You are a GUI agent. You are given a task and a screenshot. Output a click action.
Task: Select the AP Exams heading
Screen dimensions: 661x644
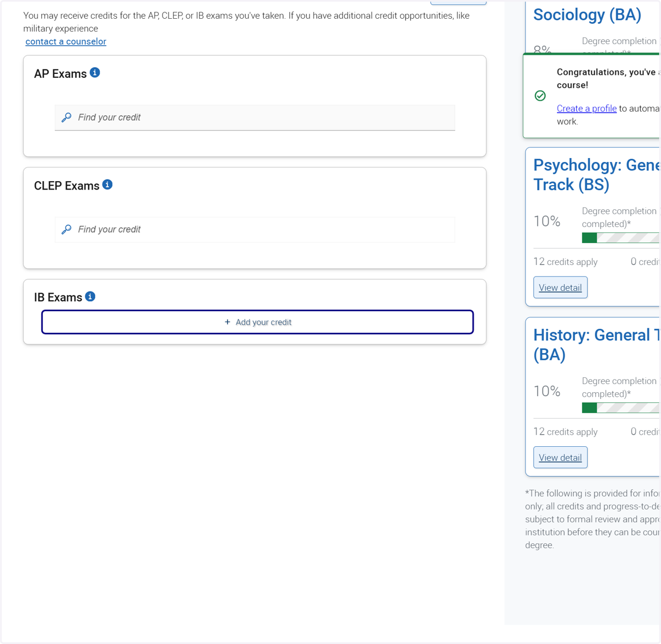(x=60, y=74)
